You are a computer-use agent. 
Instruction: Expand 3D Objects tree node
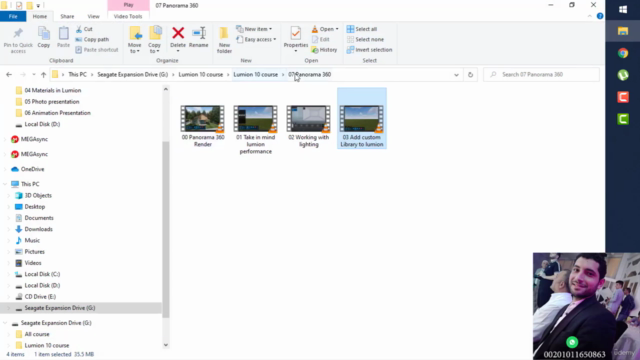pos(9,196)
